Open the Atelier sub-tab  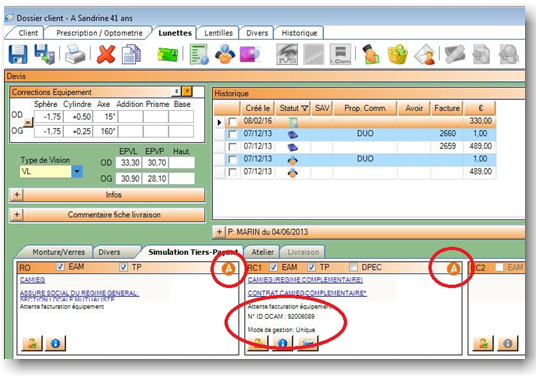click(x=263, y=252)
